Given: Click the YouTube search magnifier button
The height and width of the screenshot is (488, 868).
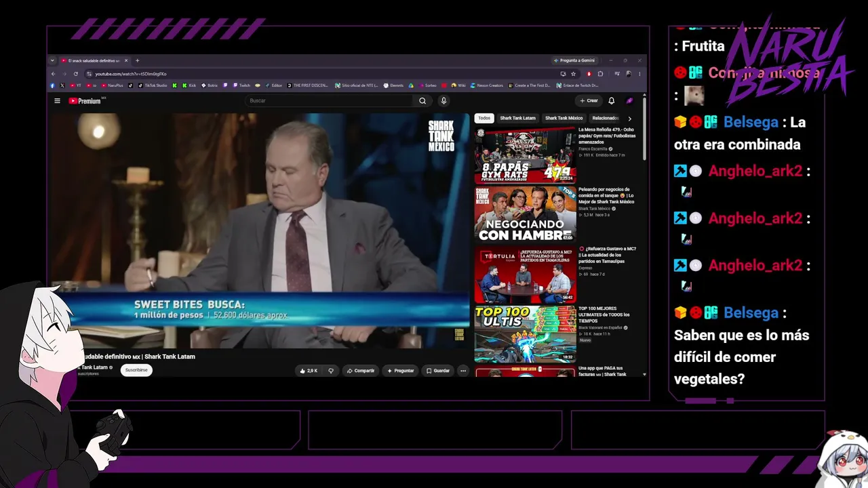Looking at the screenshot, I should (422, 101).
